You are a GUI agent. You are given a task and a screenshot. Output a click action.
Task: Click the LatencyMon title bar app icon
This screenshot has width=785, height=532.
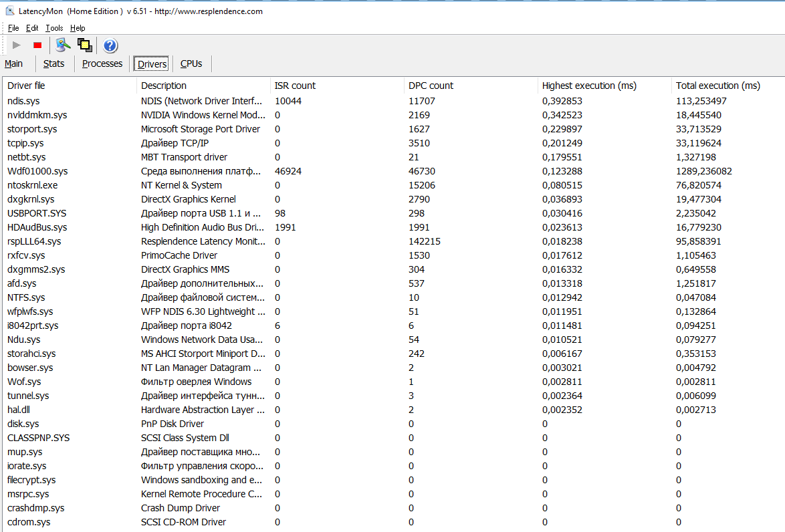(9, 11)
